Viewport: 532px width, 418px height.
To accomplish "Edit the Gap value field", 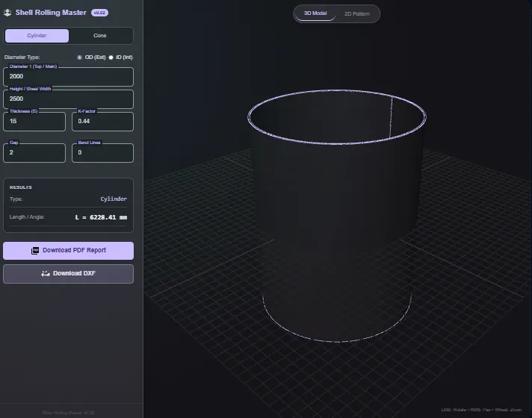I will coord(34,153).
